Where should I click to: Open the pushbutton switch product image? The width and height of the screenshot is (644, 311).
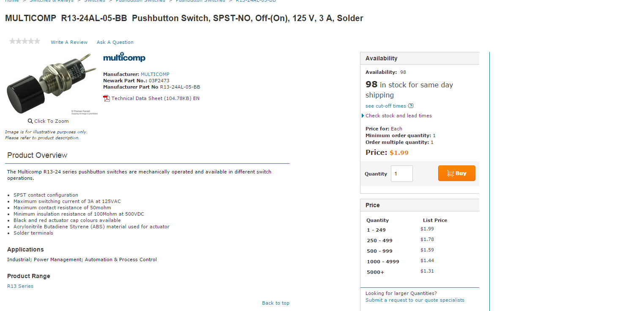click(x=51, y=84)
